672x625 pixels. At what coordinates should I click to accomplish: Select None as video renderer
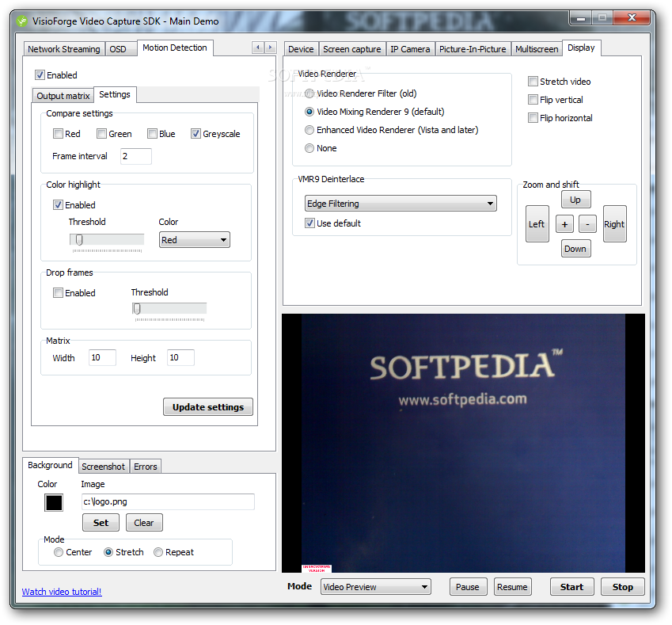(309, 148)
